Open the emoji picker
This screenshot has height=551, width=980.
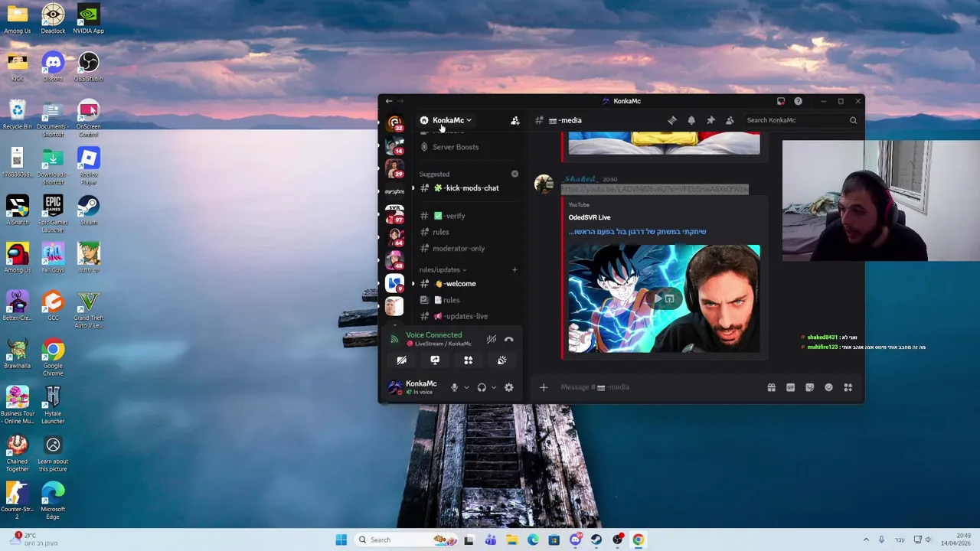829,387
